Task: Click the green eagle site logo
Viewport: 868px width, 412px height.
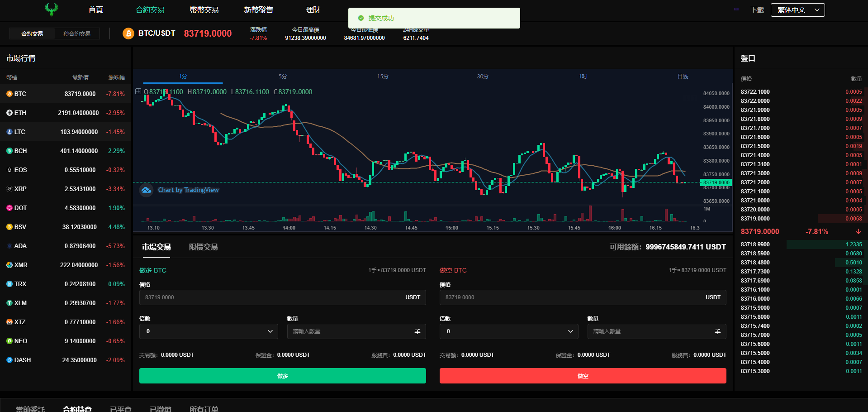Action: tap(52, 9)
